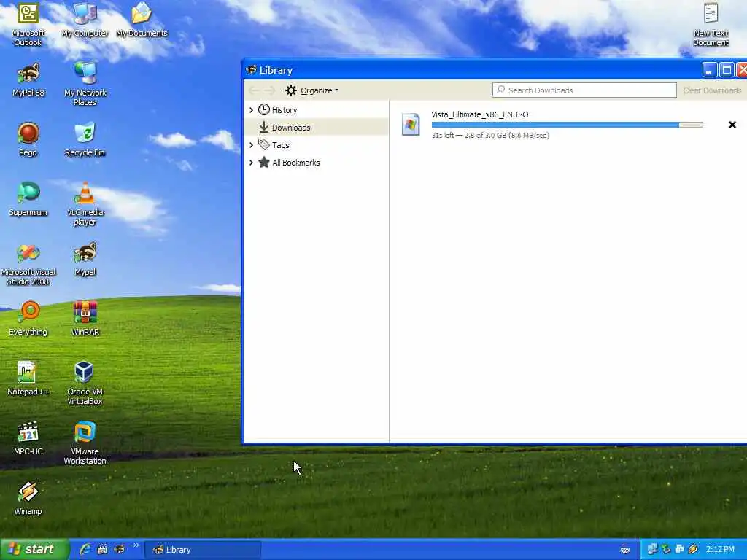Expand the All Bookmarks tree node
The height and width of the screenshot is (560, 747).
(x=251, y=163)
